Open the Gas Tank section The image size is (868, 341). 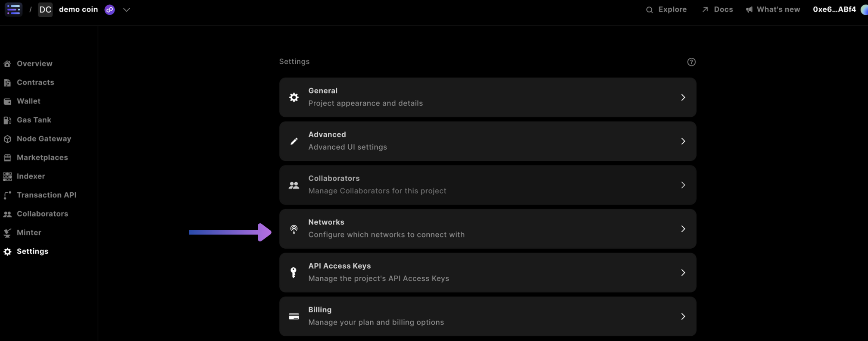pos(33,120)
